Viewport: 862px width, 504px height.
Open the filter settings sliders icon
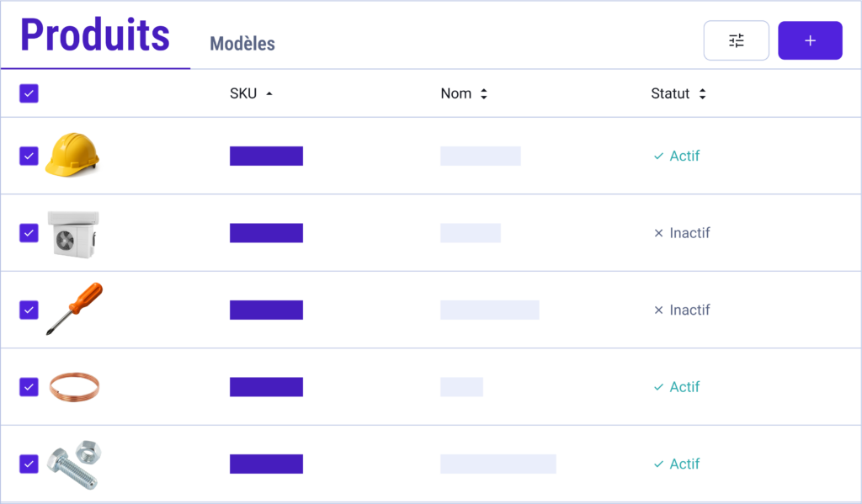click(x=736, y=40)
